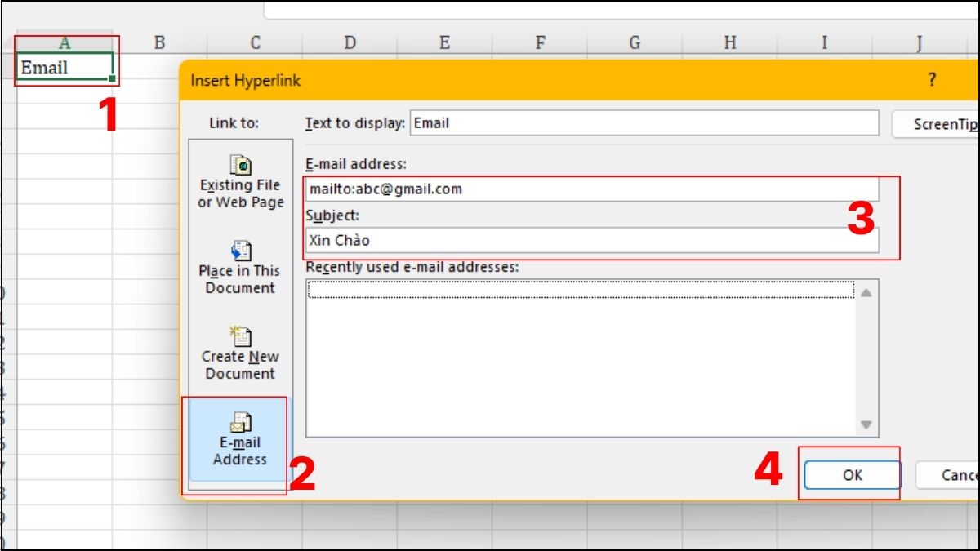The height and width of the screenshot is (551, 980).
Task: Open the ScreenTip settings
Action: (x=947, y=122)
